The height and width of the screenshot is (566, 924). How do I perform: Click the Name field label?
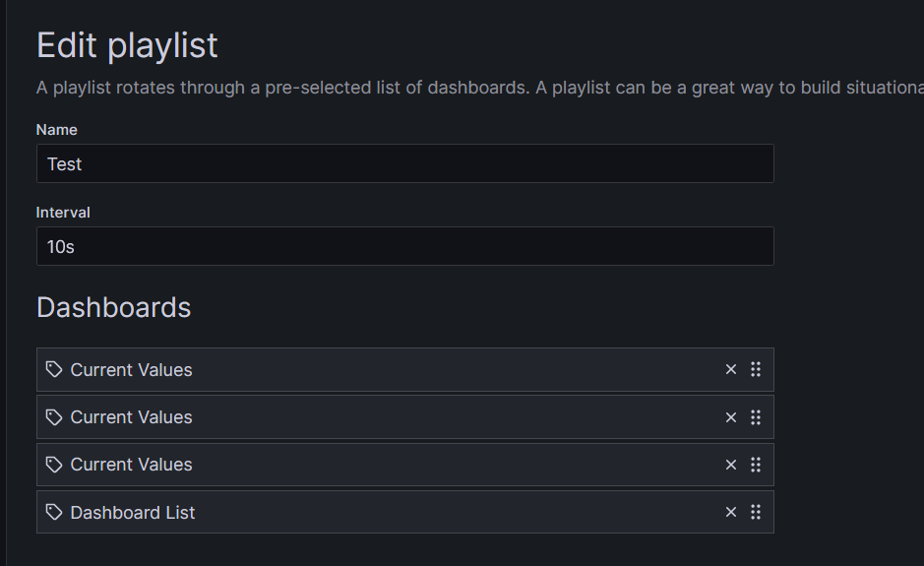57,130
